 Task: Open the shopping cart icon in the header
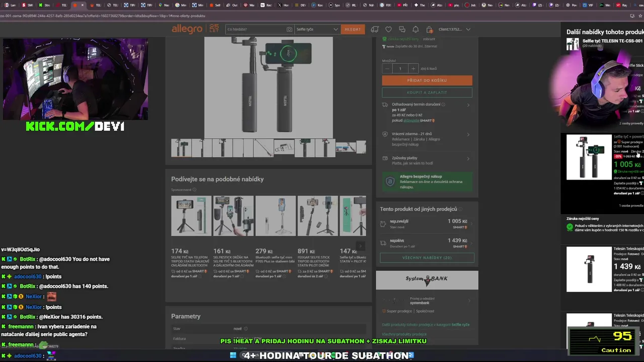(429, 29)
